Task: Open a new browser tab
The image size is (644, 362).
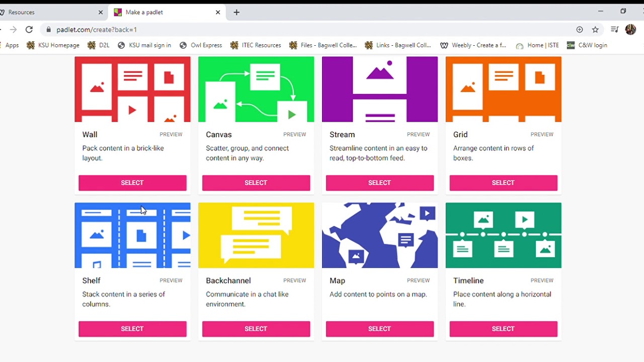Action: click(x=236, y=12)
